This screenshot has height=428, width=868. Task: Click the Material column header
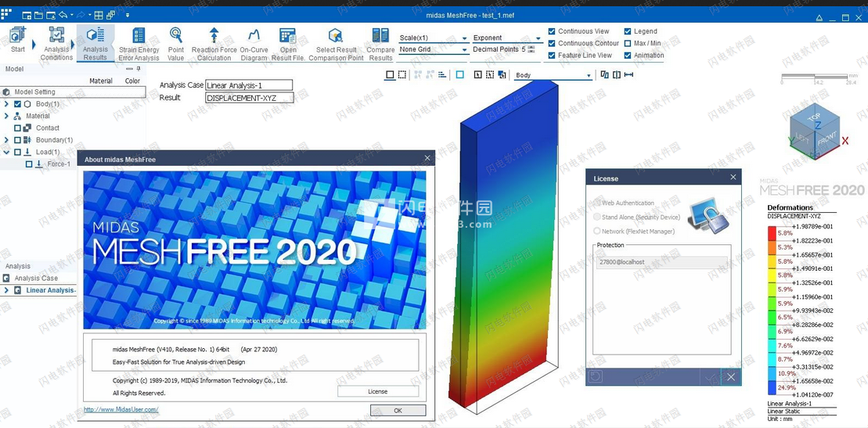101,81
